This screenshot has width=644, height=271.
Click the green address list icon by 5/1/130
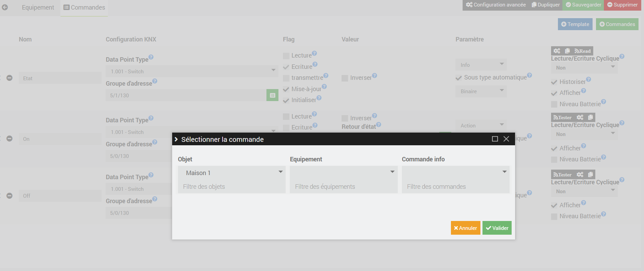[x=272, y=95]
